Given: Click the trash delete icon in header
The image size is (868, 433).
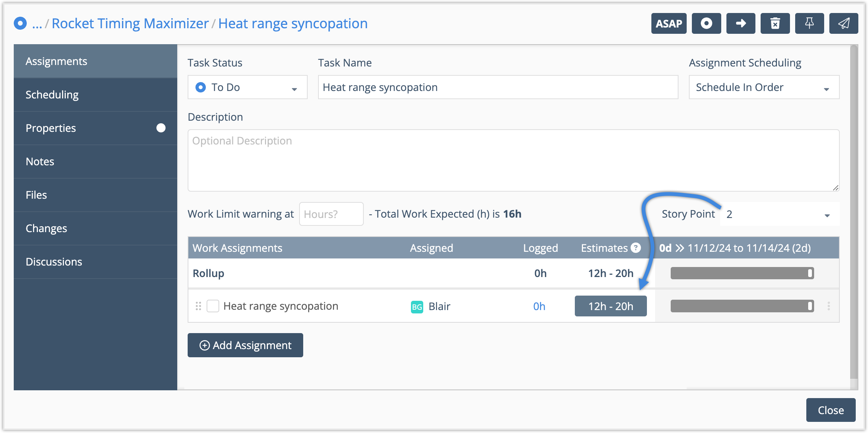Looking at the screenshot, I should pos(775,23).
